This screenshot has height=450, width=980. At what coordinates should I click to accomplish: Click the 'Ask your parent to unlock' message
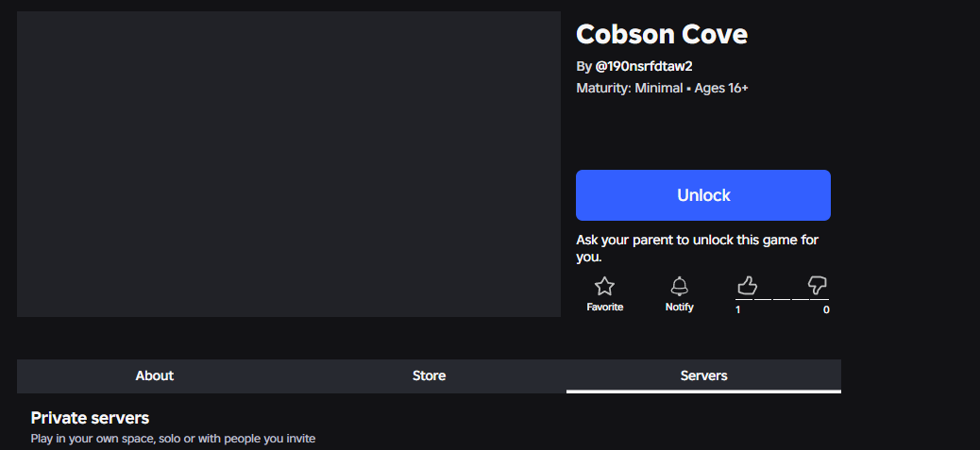click(x=697, y=248)
